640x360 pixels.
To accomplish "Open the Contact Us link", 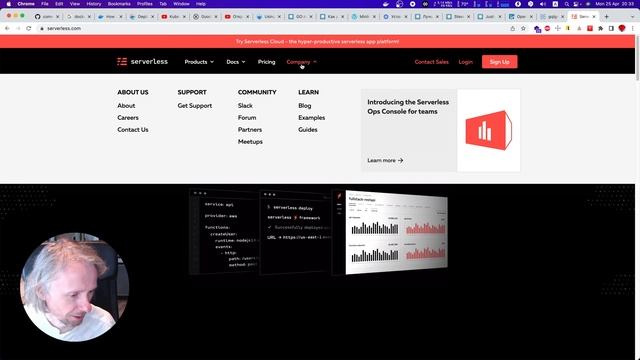I will coord(133,129).
